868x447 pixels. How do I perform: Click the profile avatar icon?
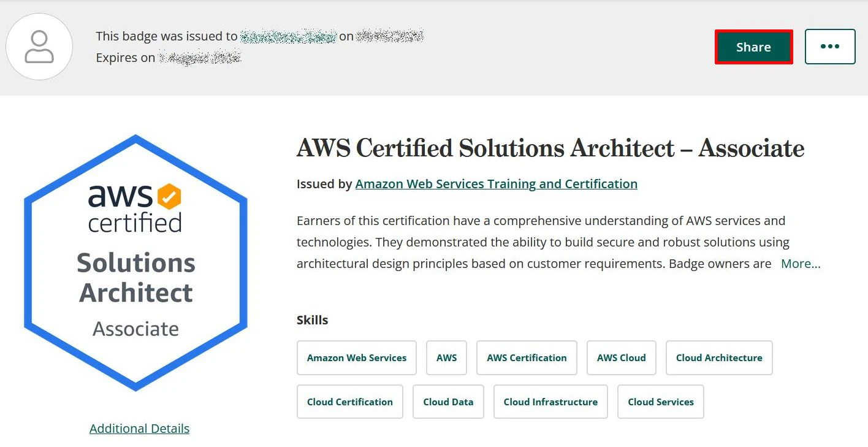tap(39, 47)
